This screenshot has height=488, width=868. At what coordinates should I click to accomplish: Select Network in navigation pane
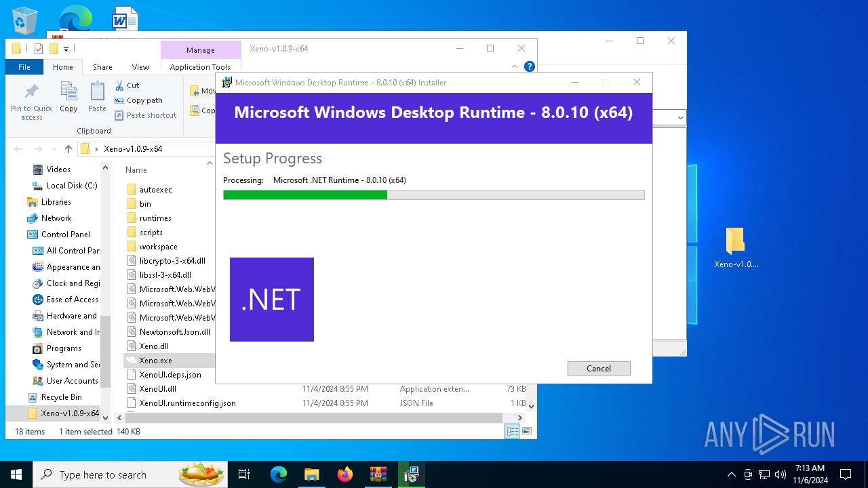[x=56, y=218]
